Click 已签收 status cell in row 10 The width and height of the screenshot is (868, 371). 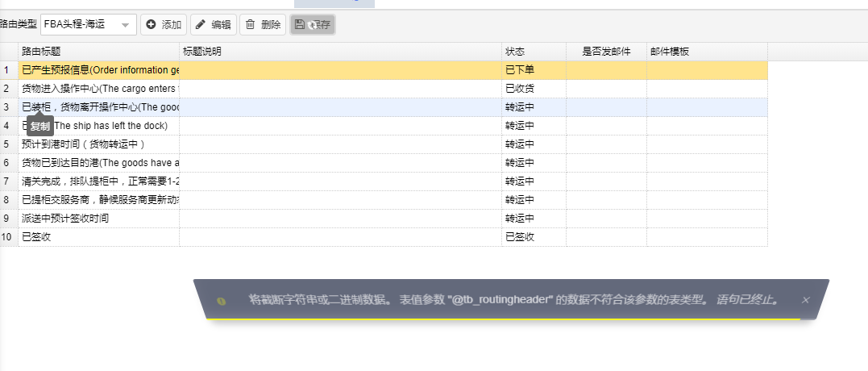[534, 237]
